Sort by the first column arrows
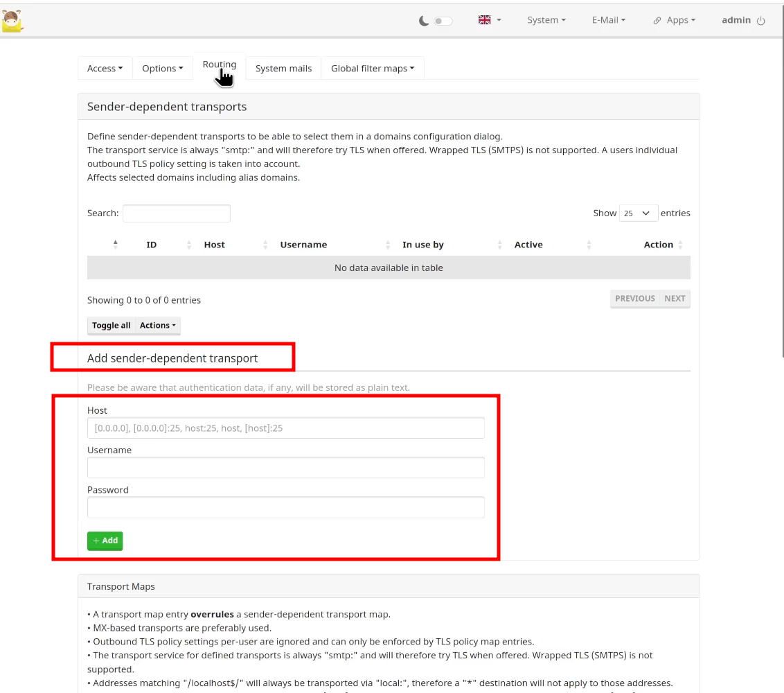Image resolution: width=784 pixels, height=693 pixels. [115, 245]
